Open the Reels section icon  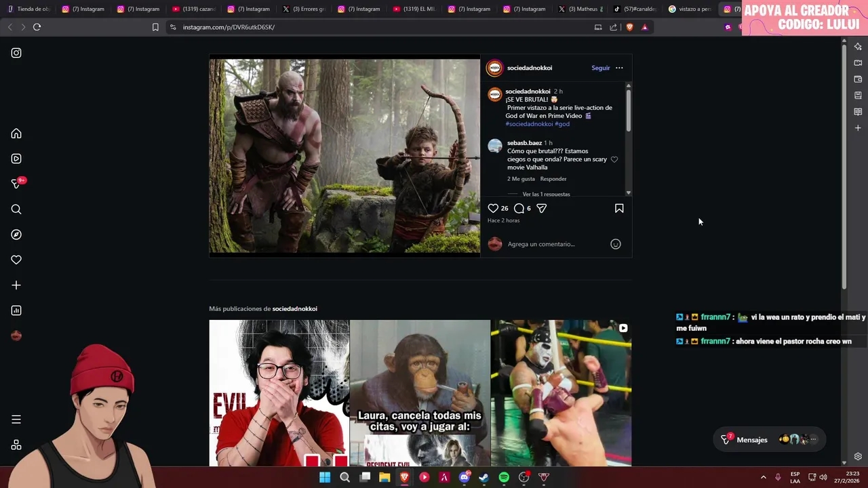click(16, 159)
